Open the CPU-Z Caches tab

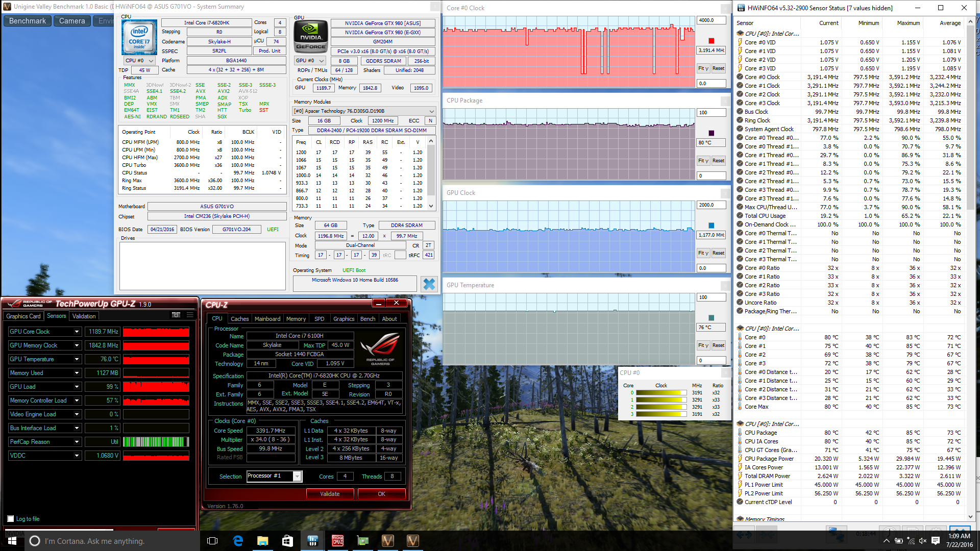[239, 319]
